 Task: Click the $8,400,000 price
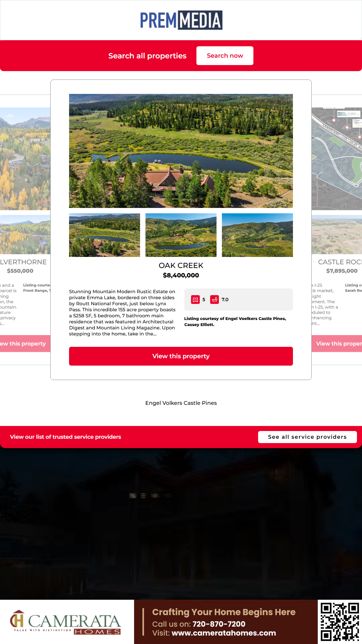[181, 275]
